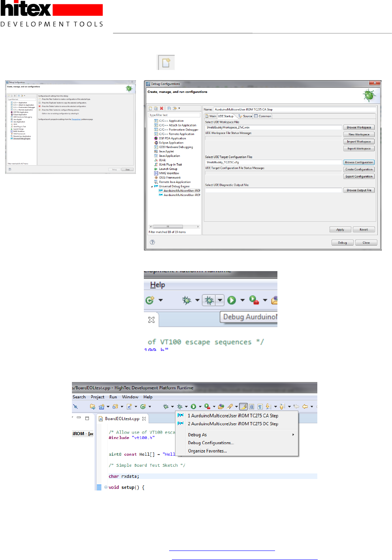
Task: Click the red Delete configuration icon in Debug Configurations
Action: click(161, 108)
